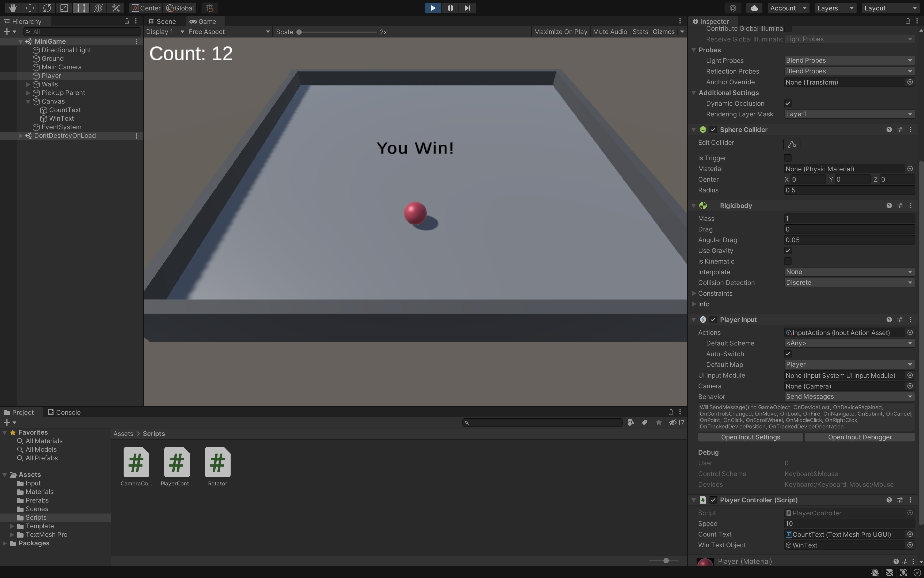This screenshot has width=924, height=578.
Task: Switch to the Console tab
Action: [x=67, y=412]
